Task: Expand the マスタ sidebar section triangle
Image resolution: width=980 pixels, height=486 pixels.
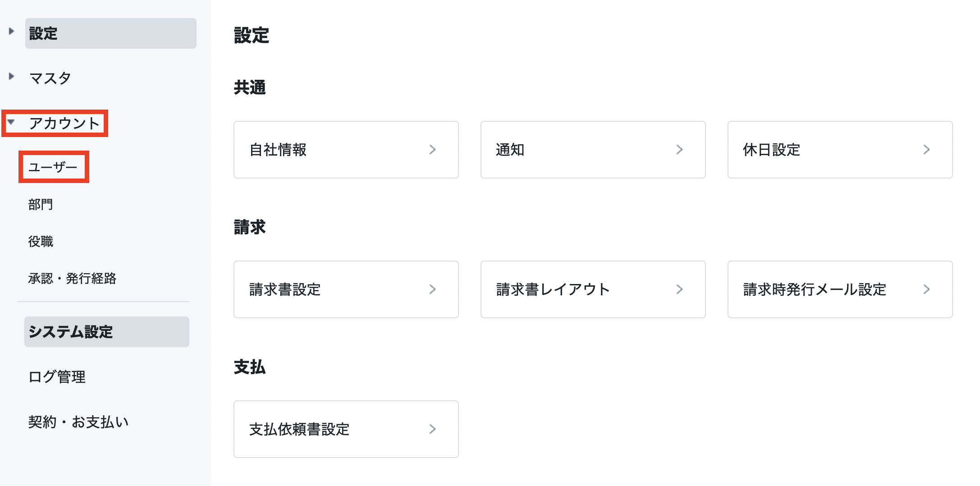Action: (x=12, y=76)
